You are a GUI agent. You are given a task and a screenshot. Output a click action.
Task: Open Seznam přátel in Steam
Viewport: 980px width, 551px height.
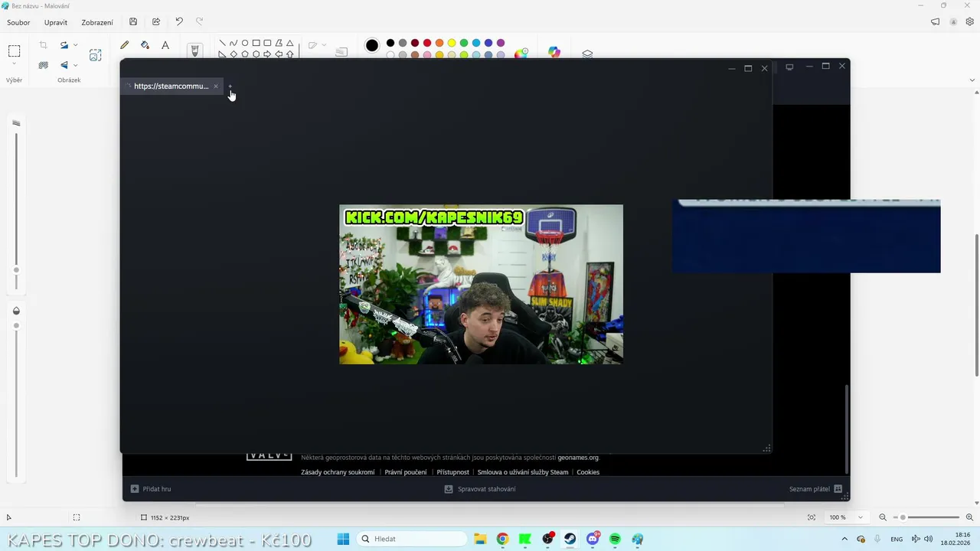[816, 489]
